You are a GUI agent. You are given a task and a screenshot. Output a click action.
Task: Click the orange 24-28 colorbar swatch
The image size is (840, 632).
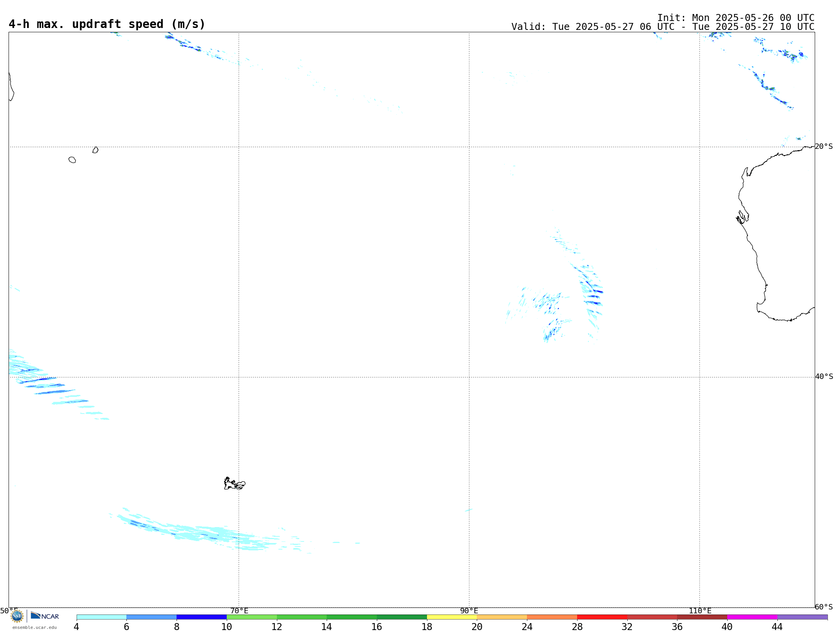[552, 617]
